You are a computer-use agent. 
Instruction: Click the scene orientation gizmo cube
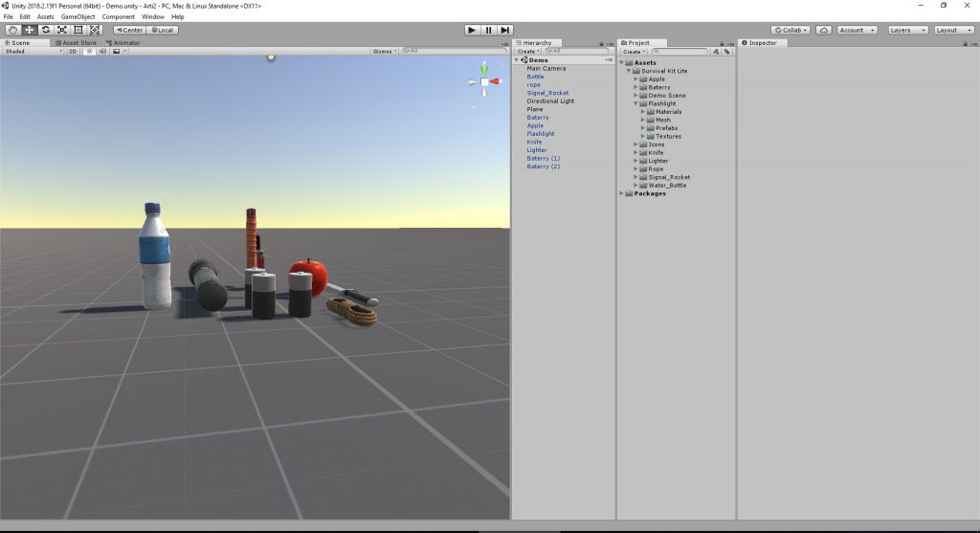pyautogui.click(x=484, y=82)
